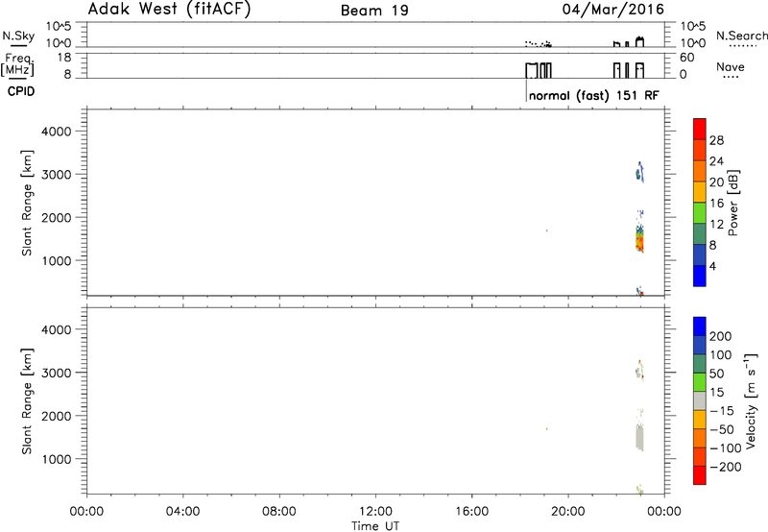The height and width of the screenshot is (532, 768).
Task: Click the '-100' velocity colorbar label
Action: pos(726,448)
